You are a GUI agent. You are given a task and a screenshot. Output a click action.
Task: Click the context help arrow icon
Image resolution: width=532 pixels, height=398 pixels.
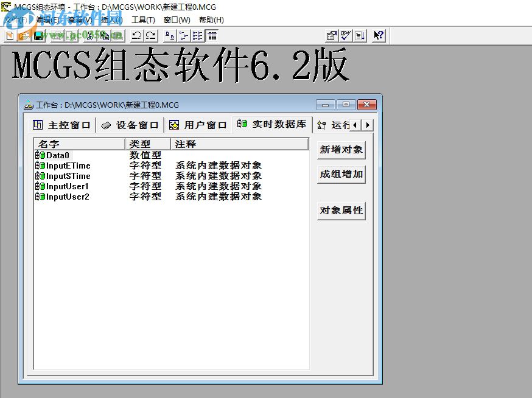378,35
